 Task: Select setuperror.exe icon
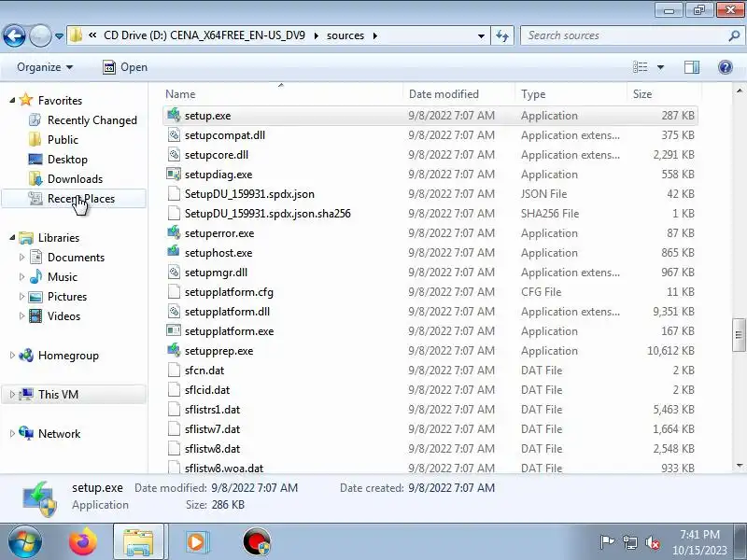174,232
